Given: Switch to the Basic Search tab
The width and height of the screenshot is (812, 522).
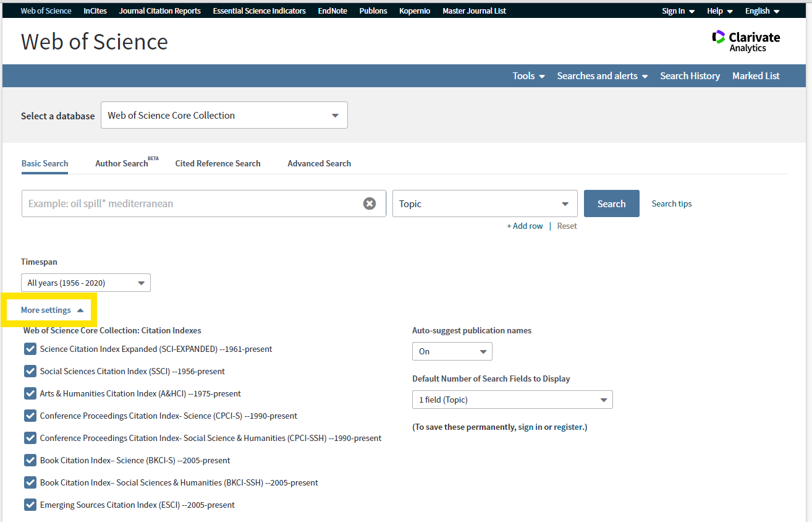Looking at the screenshot, I should click(44, 163).
